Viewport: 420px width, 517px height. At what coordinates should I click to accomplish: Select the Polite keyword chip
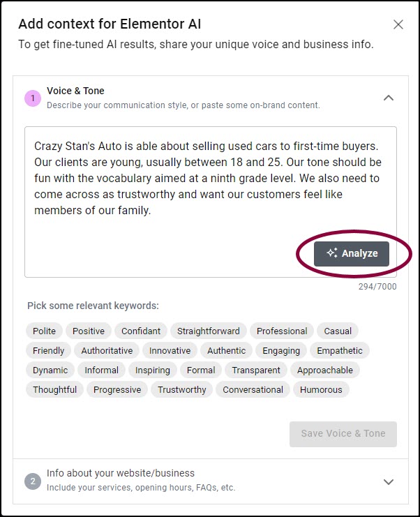44,331
